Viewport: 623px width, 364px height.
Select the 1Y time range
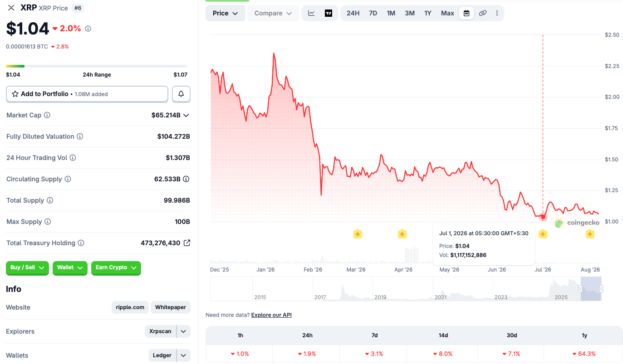(x=428, y=13)
